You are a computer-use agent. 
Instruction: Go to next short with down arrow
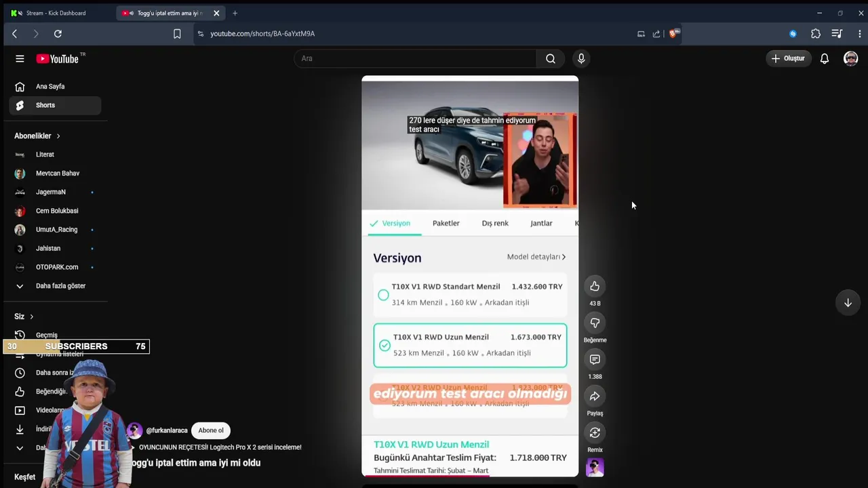pos(848,303)
